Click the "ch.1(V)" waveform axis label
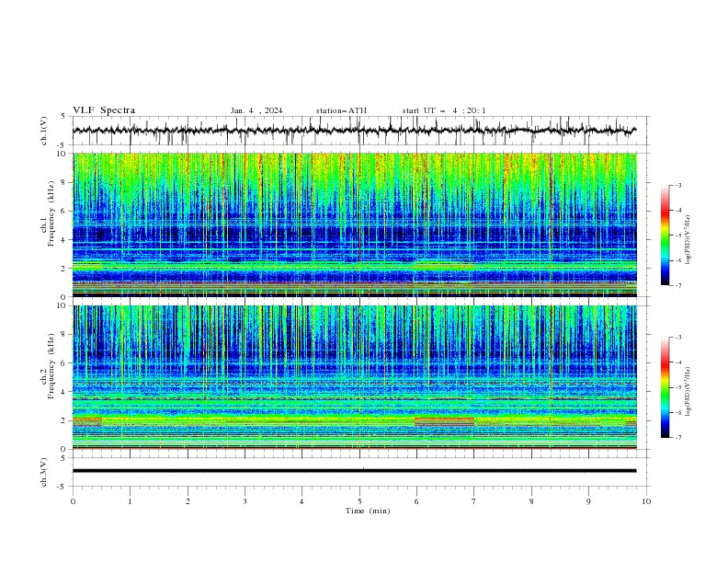The height and width of the screenshot is (563, 728). point(44,131)
